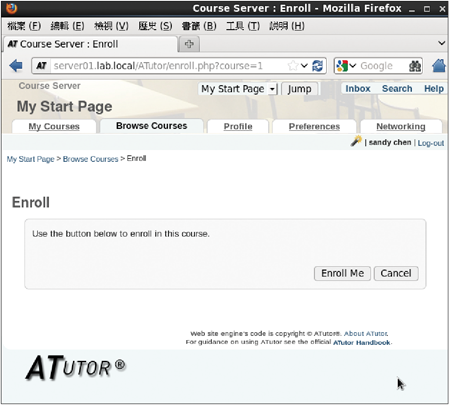The width and height of the screenshot is (450, 406).
Task: List all tabs using the tab bar arrow
Action: [442, 43]
